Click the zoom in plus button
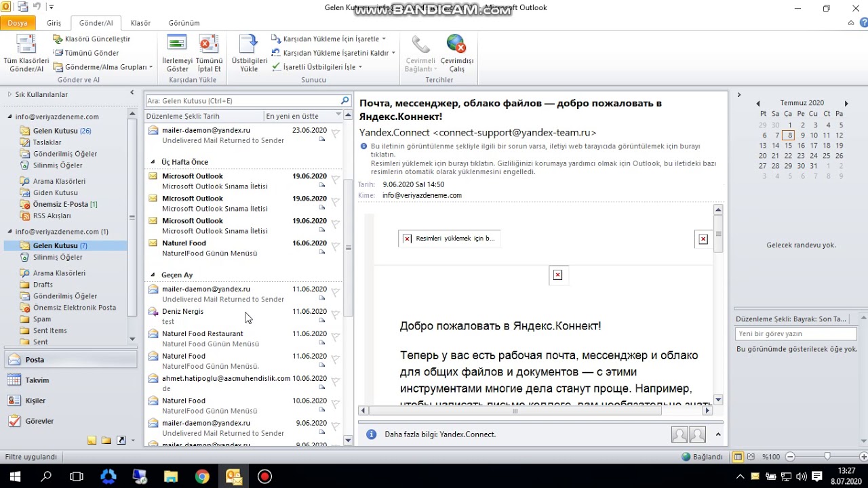Screen dimensions: 868x488 pos(863,457)
